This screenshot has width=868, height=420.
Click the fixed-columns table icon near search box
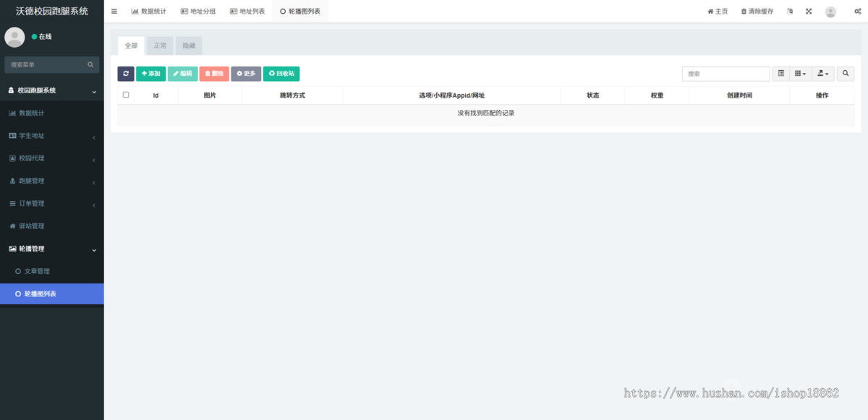(780, 73)
